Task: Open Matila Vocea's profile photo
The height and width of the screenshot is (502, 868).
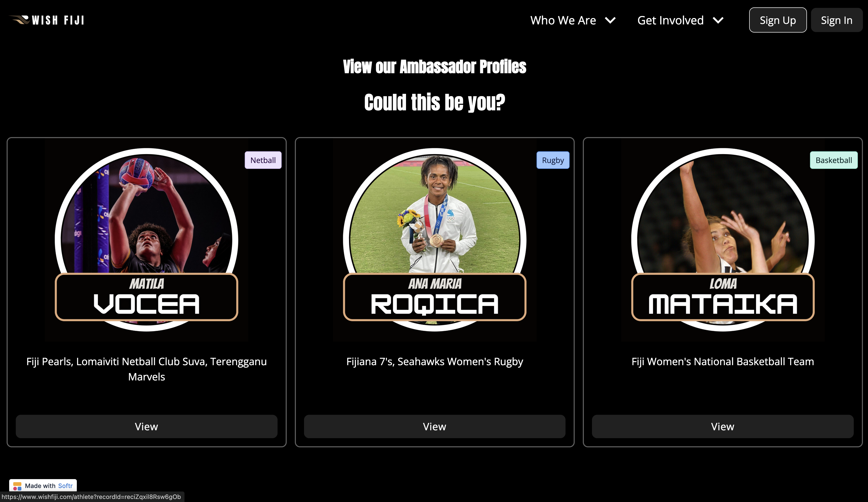Action: tap(146, 240)
